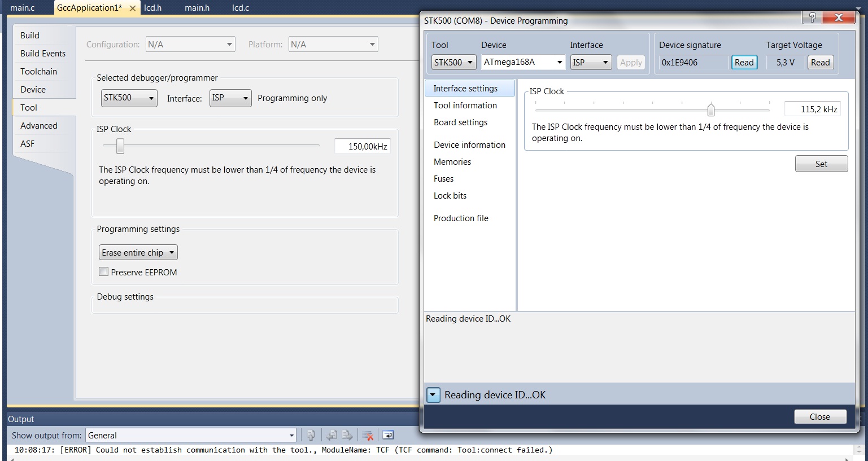Read the target voltage
The image size is (868, 461).
coord(821,62)
